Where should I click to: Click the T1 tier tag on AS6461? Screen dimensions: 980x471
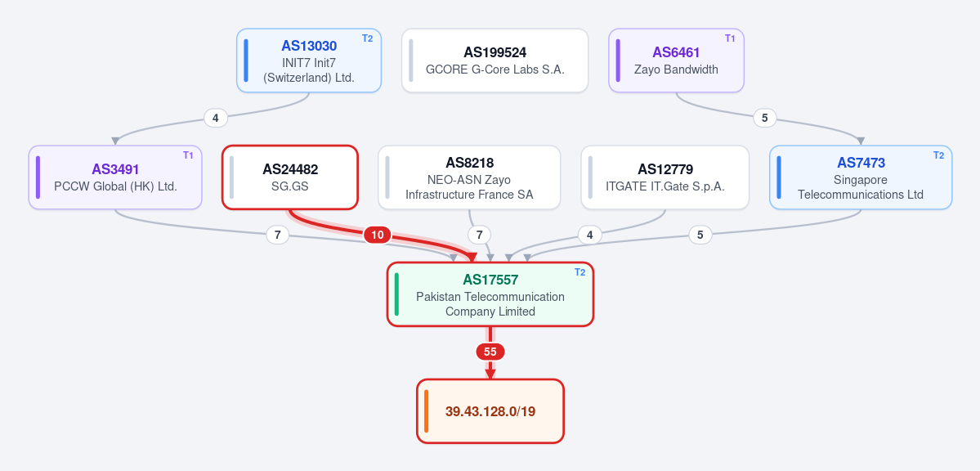[x=730, y=38]
